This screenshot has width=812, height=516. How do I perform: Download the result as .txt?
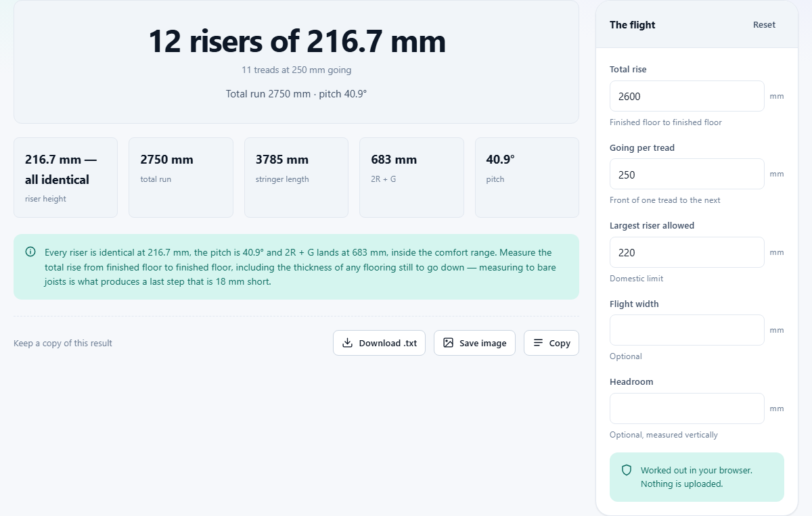pyautogui.click(x=379, y=343)
